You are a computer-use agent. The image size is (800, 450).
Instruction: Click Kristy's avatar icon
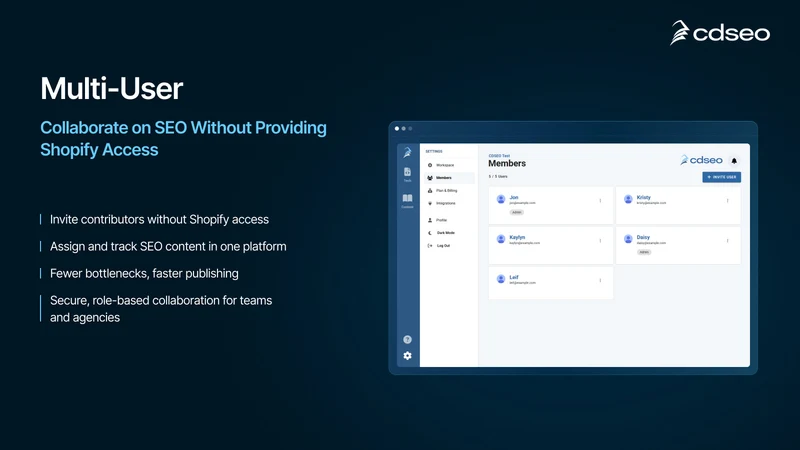(x=628, y=199)
